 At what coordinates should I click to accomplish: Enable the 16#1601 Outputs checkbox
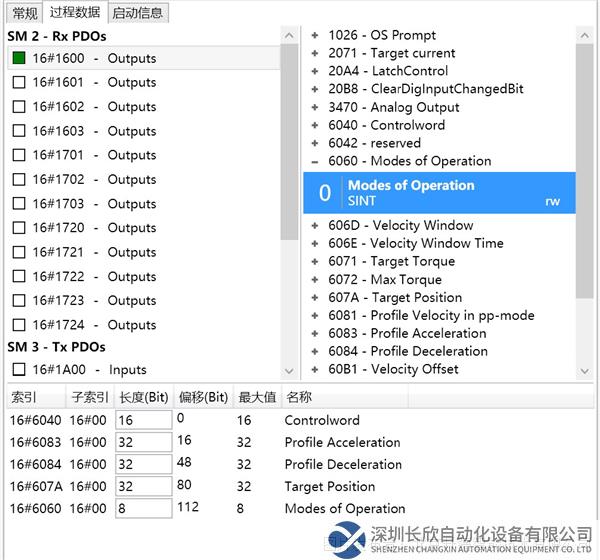pyautogui.click(x=18, y=83)
